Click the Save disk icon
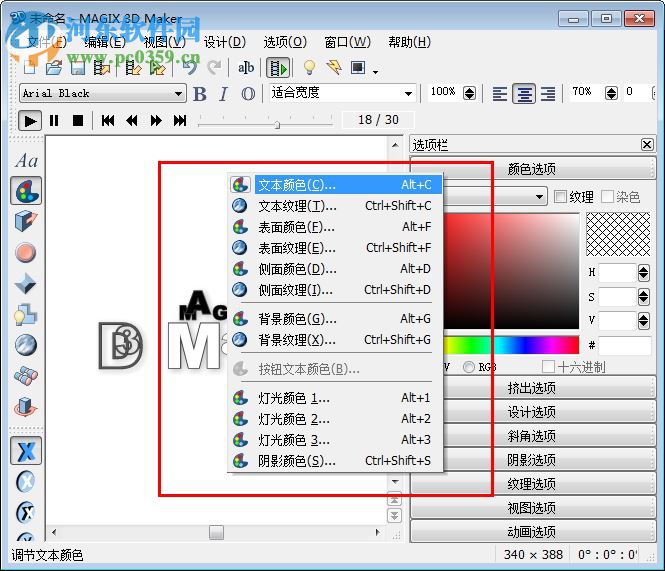 pyautogui.click(x=78, y=67)
